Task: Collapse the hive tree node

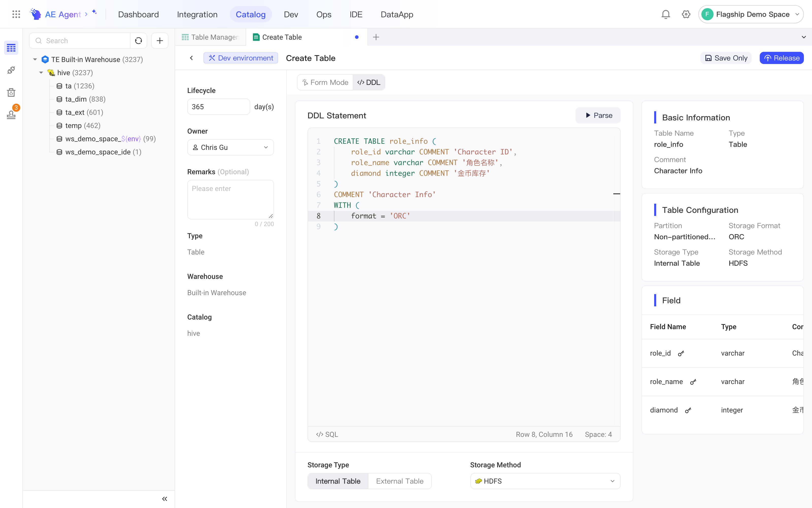Action: [x=41, y=73]
